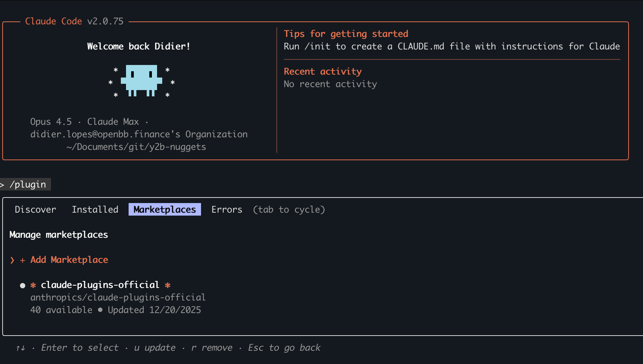Click the 40 available progress indicator
643x364 pixels.
[x=61, y=310]
